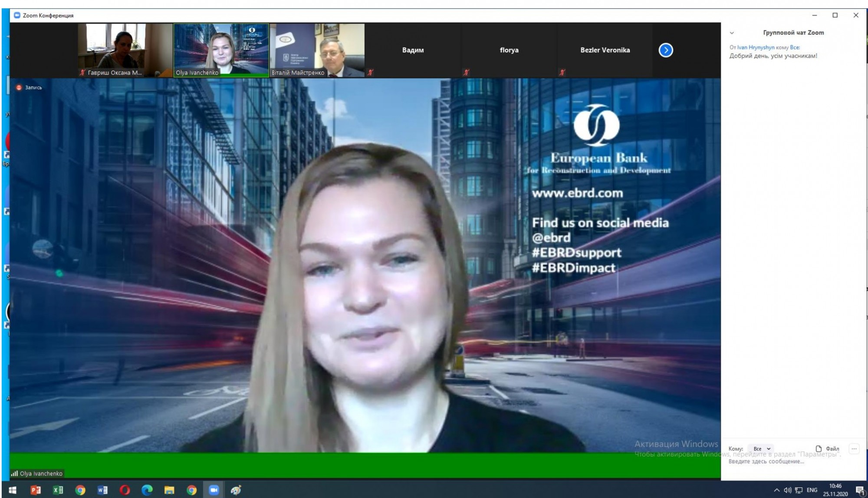
Task: Click the red Запись recording indicator
Action: tap(29, 87)
